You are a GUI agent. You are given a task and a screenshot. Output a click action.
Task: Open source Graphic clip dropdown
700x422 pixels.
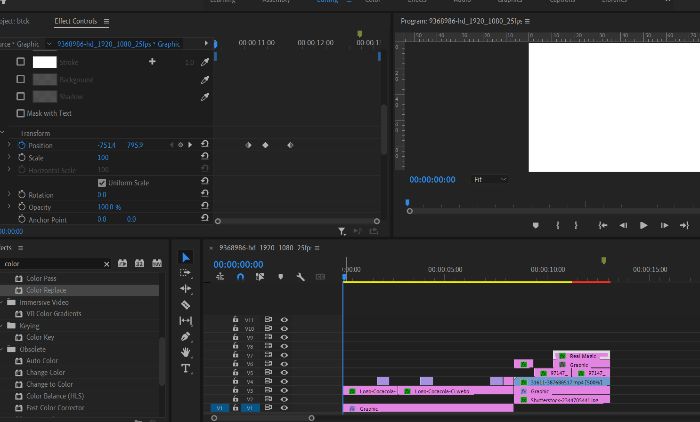[x=49, y=44]
